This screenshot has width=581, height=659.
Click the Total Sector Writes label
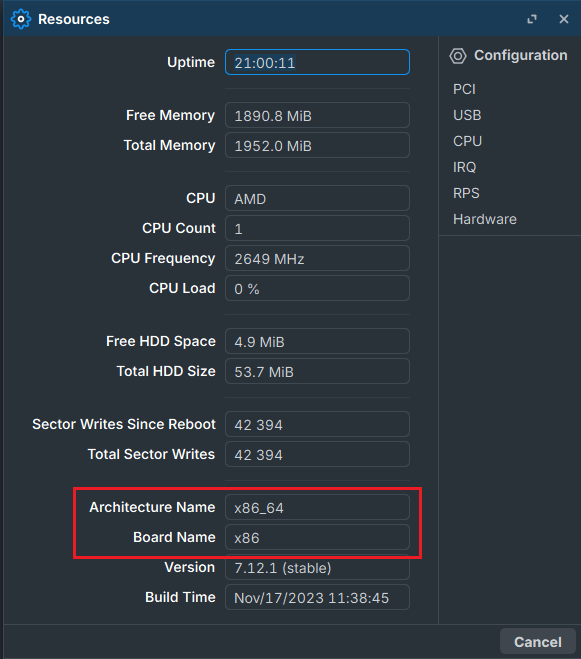point(151,454)
